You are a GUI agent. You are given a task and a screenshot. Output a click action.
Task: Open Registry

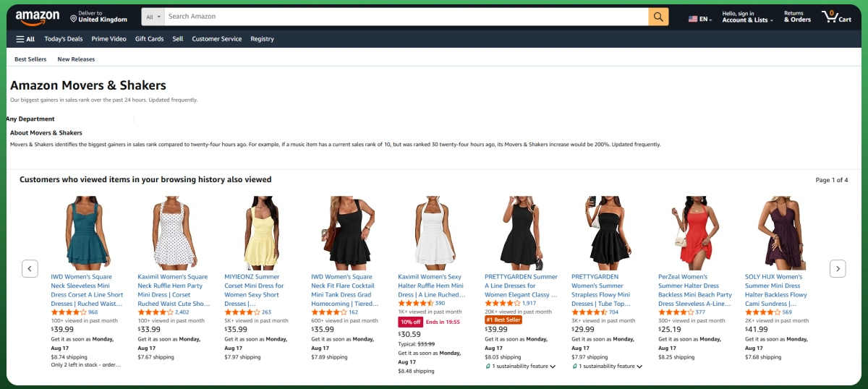pos(262,39)
